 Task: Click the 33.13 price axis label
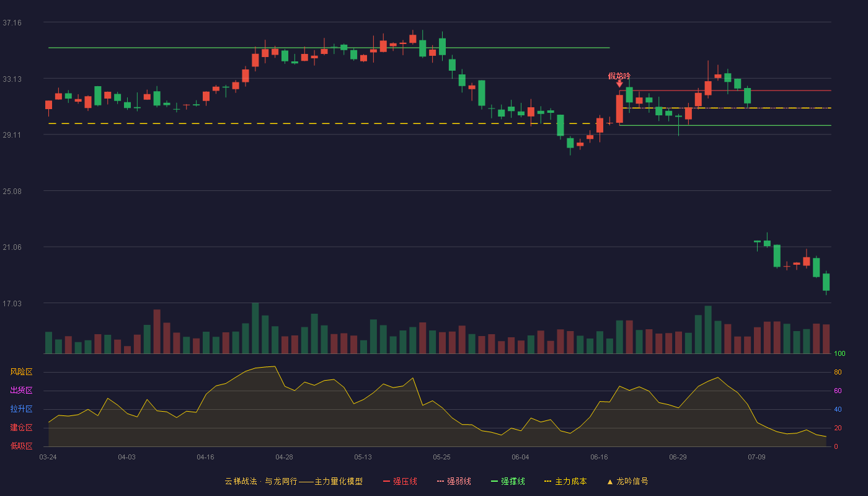coord(12,79)
